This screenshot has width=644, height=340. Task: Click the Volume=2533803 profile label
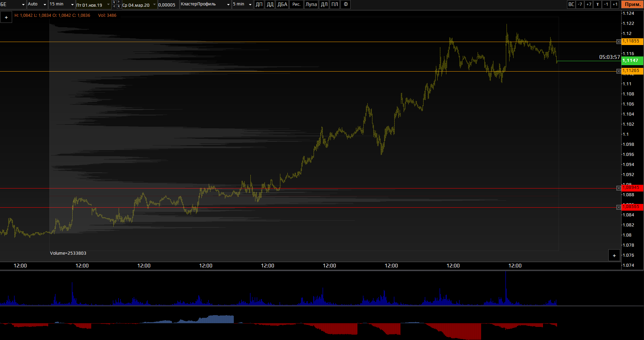tap(68, 253)
